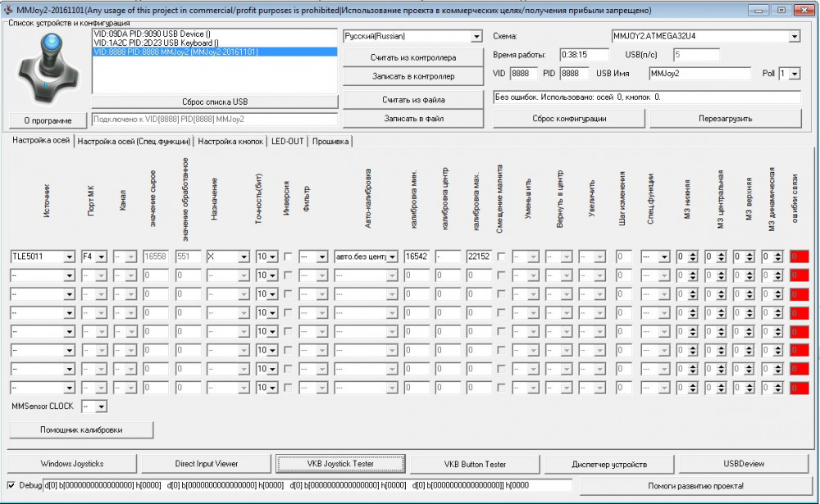820x504 pixels.
Task: Open the MMSensor CLOCK dropdown
Action: click(101, 406)
